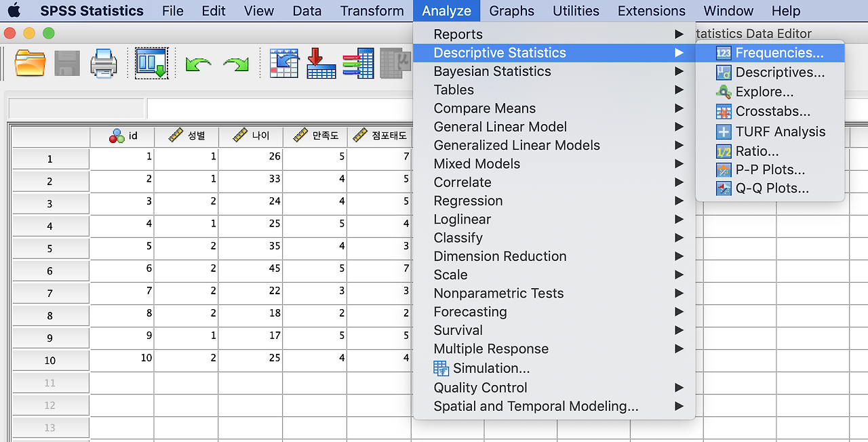
Task: Open the Extensions menu
Action: (652, 11)
